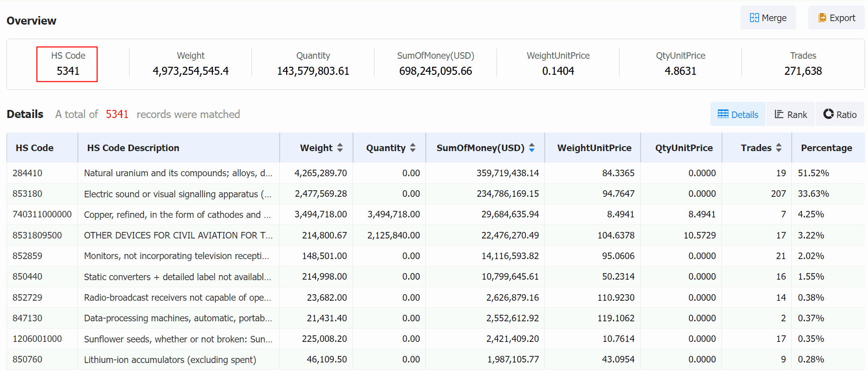This screenshot has height=370, width=868.
Task: Click Electric sound or visual signalling description
Action: click(178, 194)
